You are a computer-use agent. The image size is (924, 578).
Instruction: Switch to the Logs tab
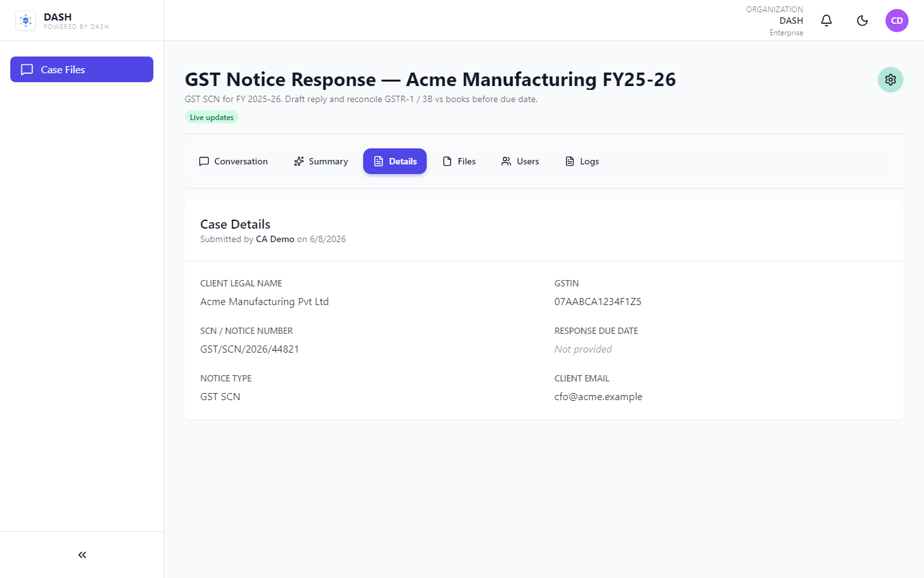582,161
